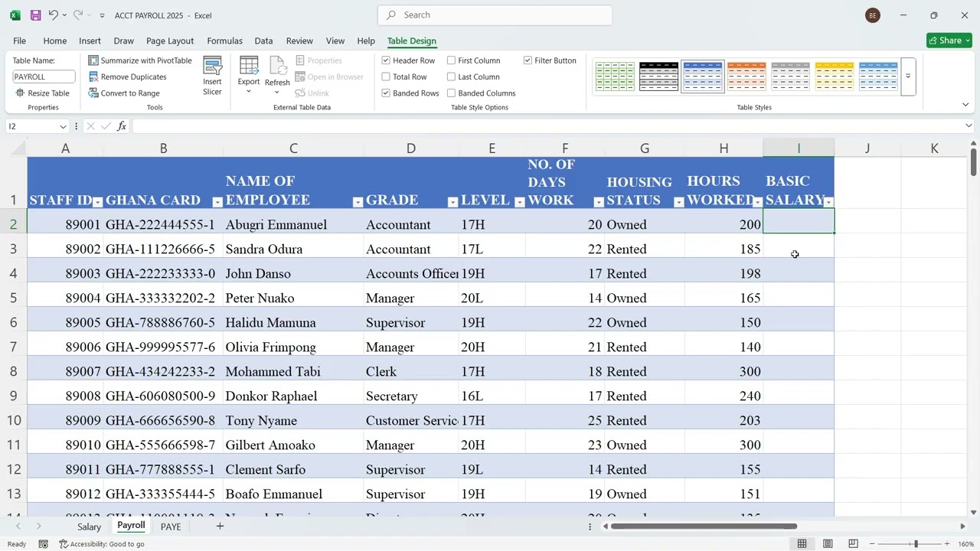
Task: Open NAME OF EMPLOYEE filter dropdown
Action: [x=358, y=202]
